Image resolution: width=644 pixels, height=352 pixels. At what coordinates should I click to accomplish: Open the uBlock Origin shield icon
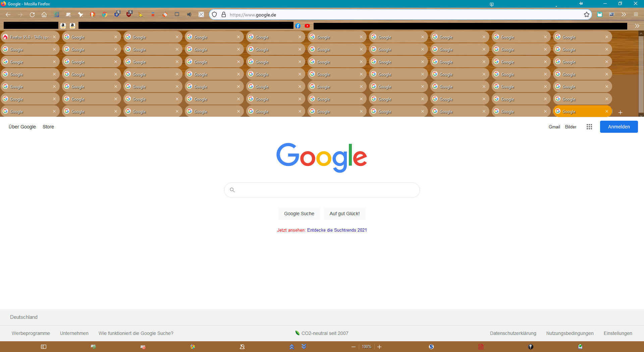(x=129, y=14)
